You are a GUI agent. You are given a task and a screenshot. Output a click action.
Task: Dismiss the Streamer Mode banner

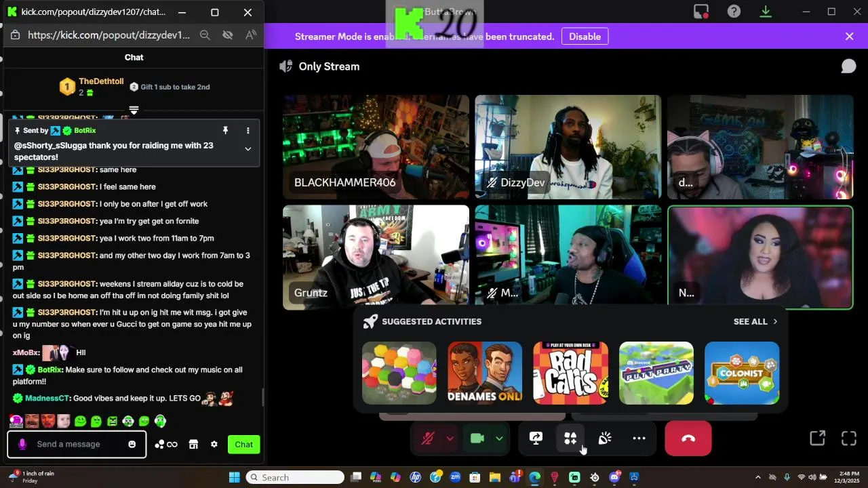click(x=849, y=37)
